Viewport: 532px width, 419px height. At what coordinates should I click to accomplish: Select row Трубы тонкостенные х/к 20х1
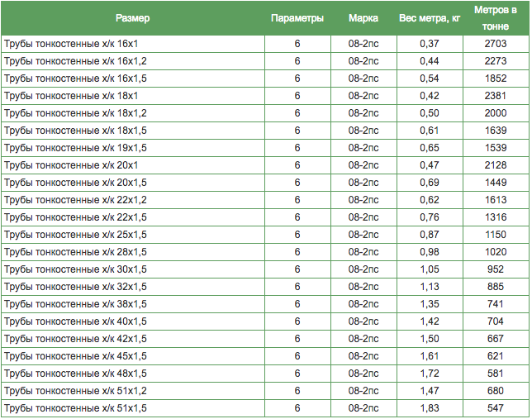coord(265,165)
